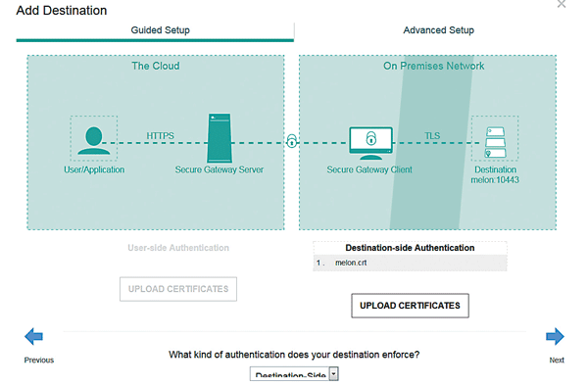Click the Destination server stack icon
Viewport: 588px width, 386px height.
tap(495, 142)
